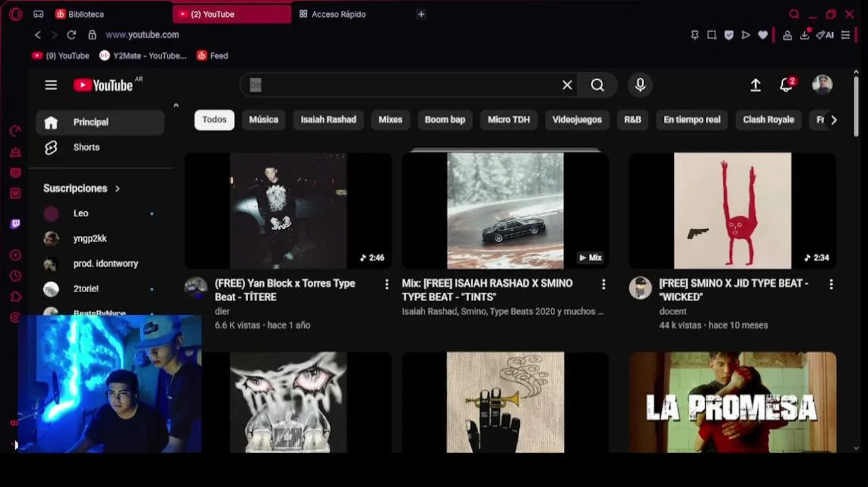Viewport: 868px width, 487px height.
Task: Open the Feed bookmark
Action: pos(212,55)
